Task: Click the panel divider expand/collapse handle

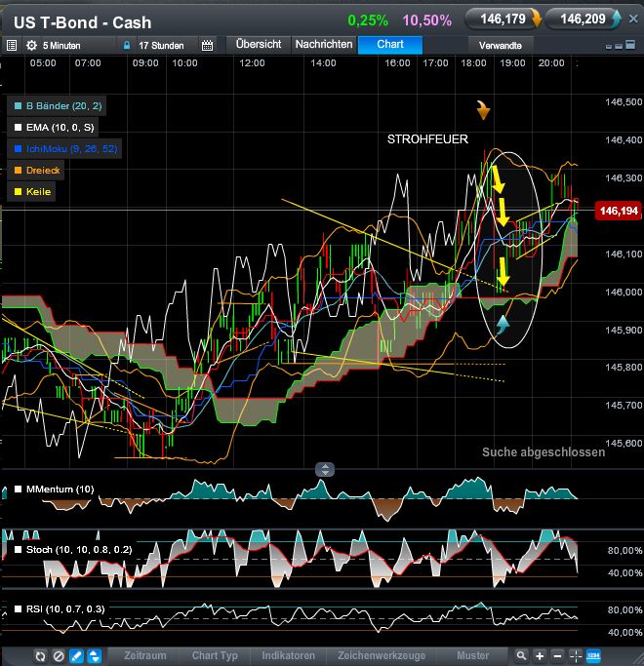Action: coord(325,470)
